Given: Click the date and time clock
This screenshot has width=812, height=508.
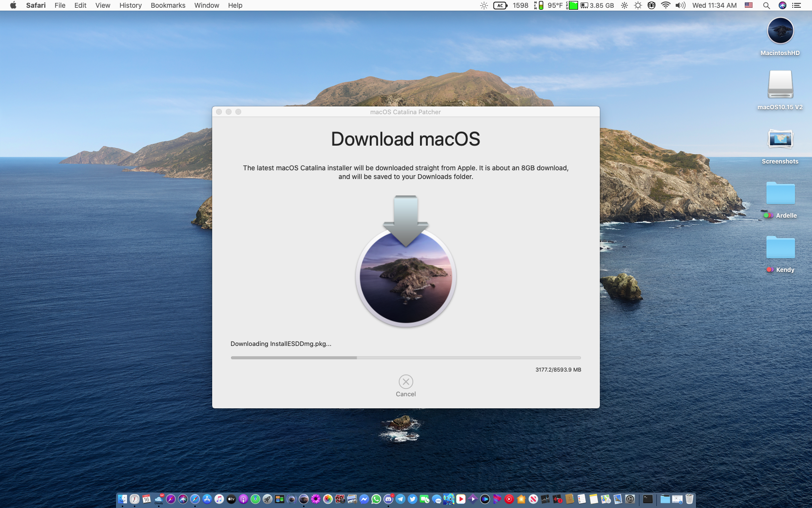Looking at the screenshot, I should (x=714, y=5).
